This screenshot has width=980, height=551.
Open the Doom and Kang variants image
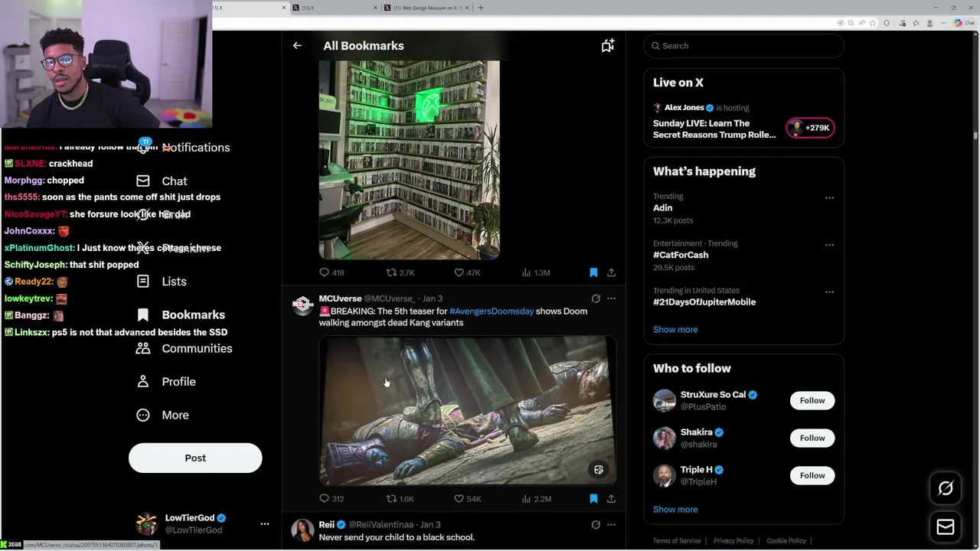467,411
